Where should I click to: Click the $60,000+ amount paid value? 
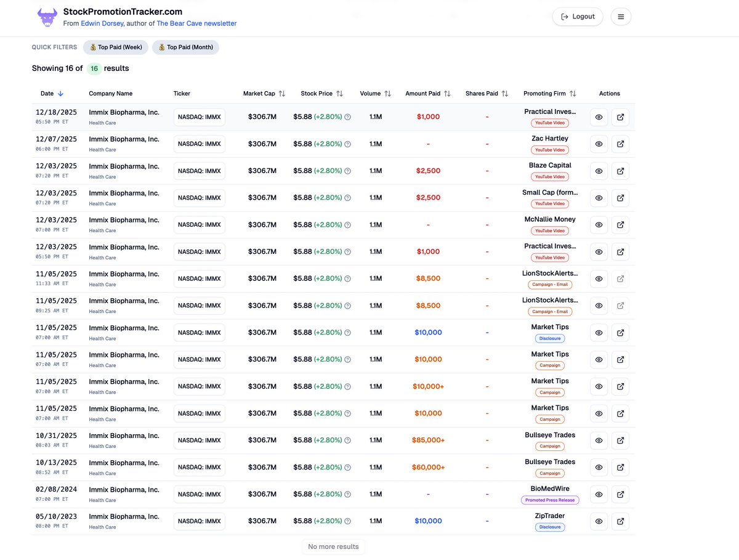coord(428,467)
